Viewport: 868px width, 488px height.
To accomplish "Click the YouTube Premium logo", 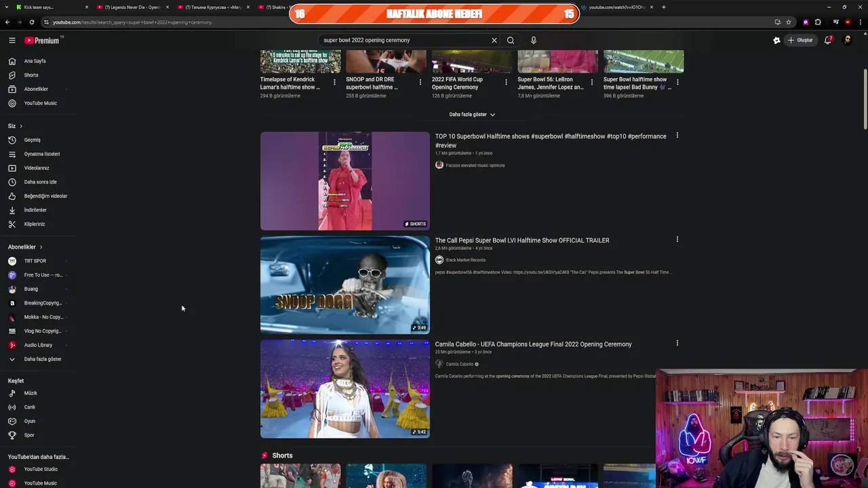I will pos(42,40).
